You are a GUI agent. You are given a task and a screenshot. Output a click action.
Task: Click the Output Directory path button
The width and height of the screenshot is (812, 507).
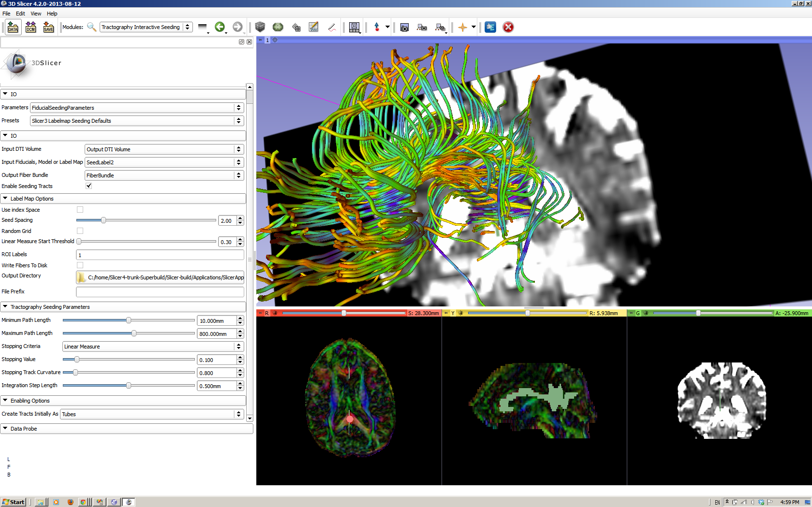coord(160,277)
